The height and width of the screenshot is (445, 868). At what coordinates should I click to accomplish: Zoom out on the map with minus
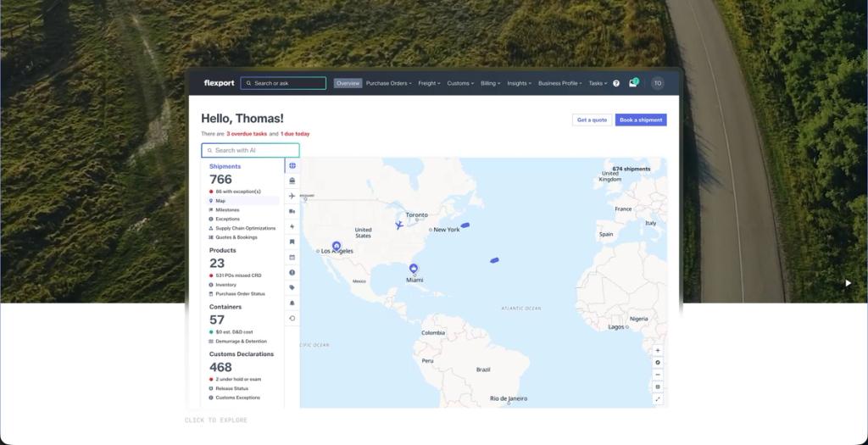[x=658, y=375]
